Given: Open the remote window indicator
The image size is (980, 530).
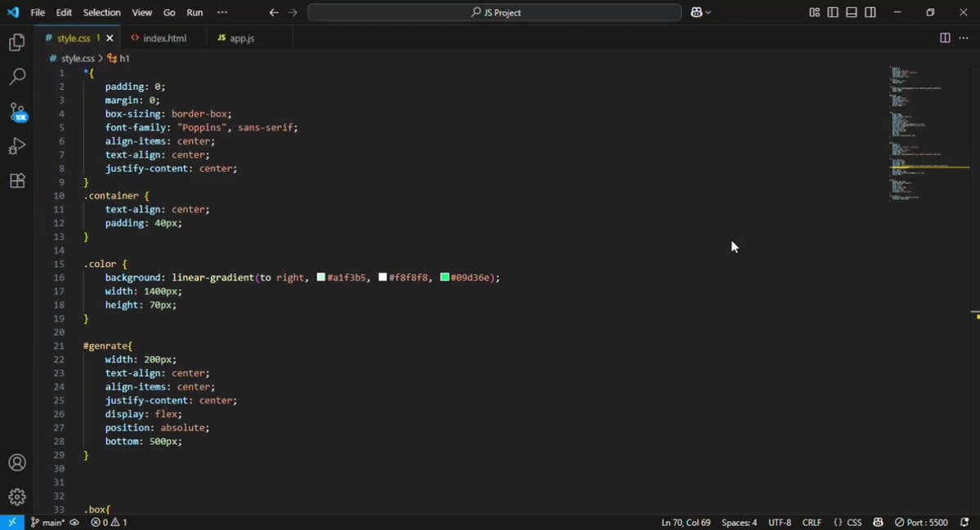Looking at the screenshot, I should [12, 523].
